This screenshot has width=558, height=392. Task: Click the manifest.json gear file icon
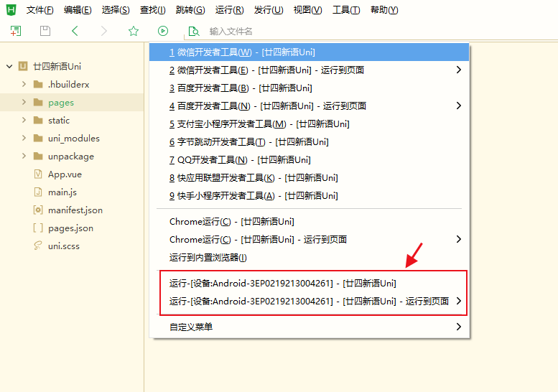click(38, 210)
